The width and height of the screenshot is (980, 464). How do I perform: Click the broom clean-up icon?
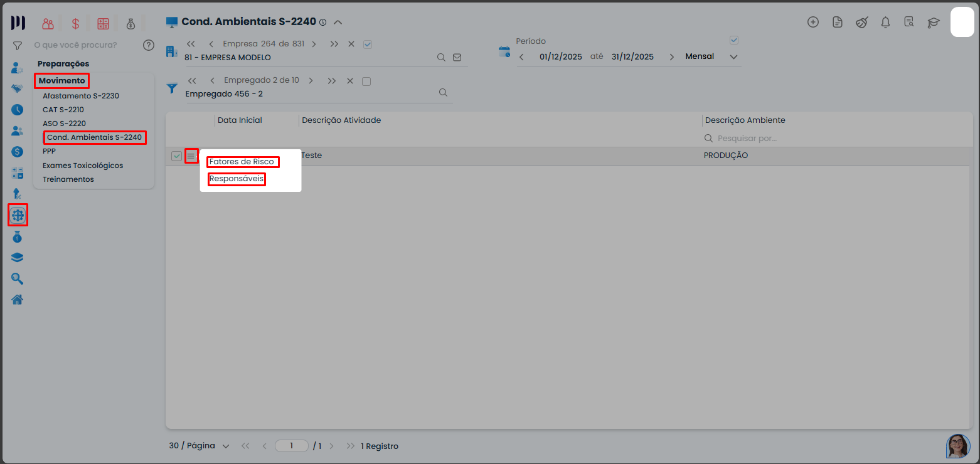pos(861,22)
